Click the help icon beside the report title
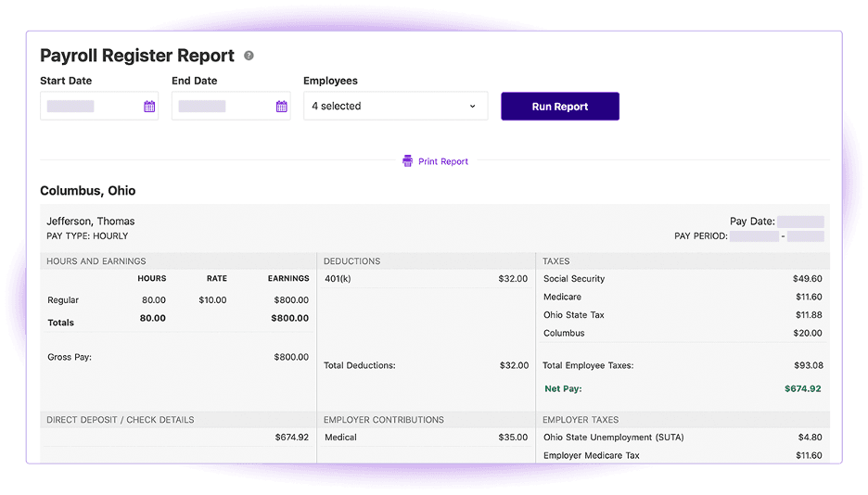This screenshot has height=495, width=868. 249,56
